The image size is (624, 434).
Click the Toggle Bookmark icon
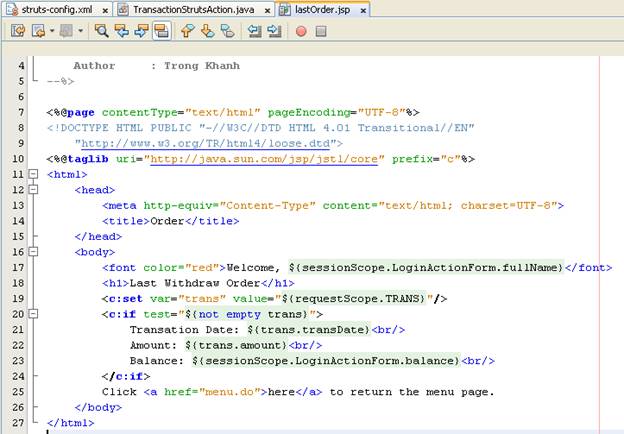click(227, 31)
